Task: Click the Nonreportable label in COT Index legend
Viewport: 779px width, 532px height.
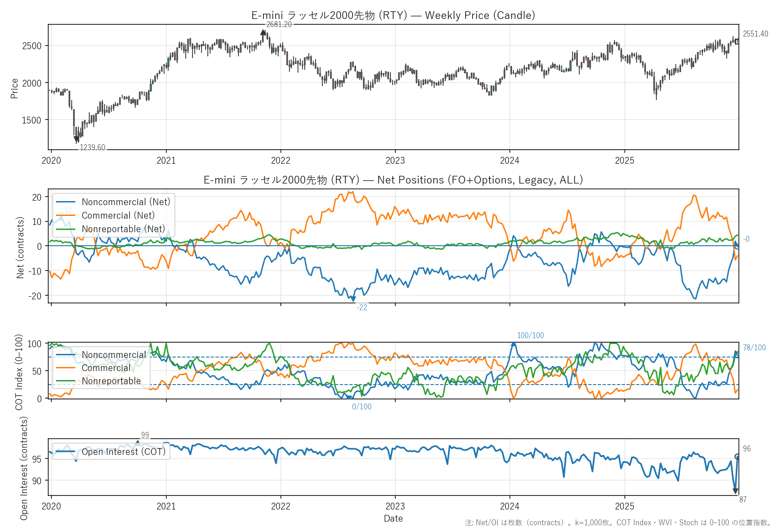Action: click(111, 381)
